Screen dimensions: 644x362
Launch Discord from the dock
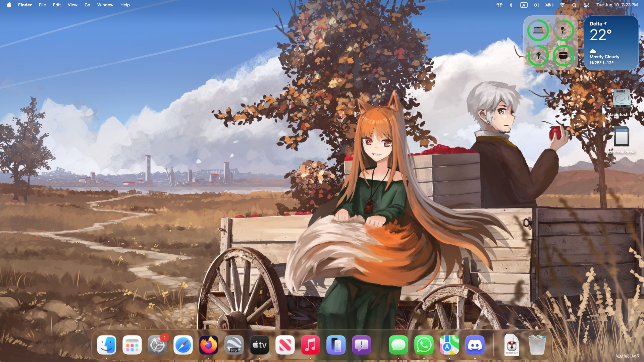[475, 345]
